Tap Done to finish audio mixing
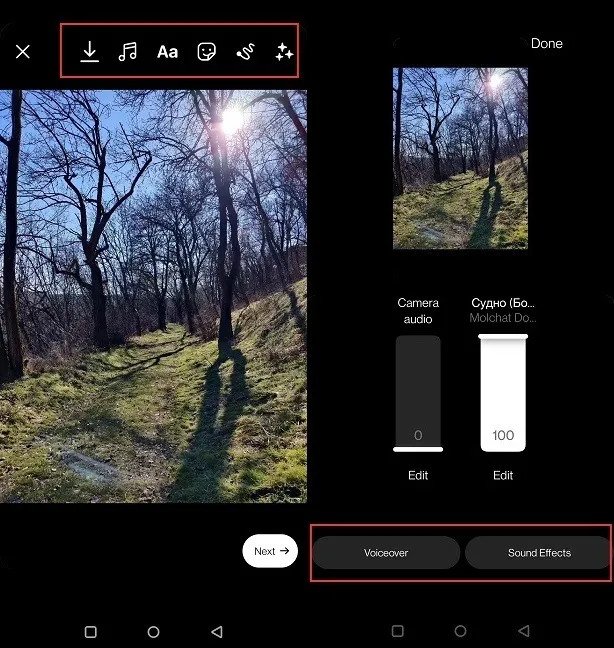This screenshot has width=614, height=648. 546,43
